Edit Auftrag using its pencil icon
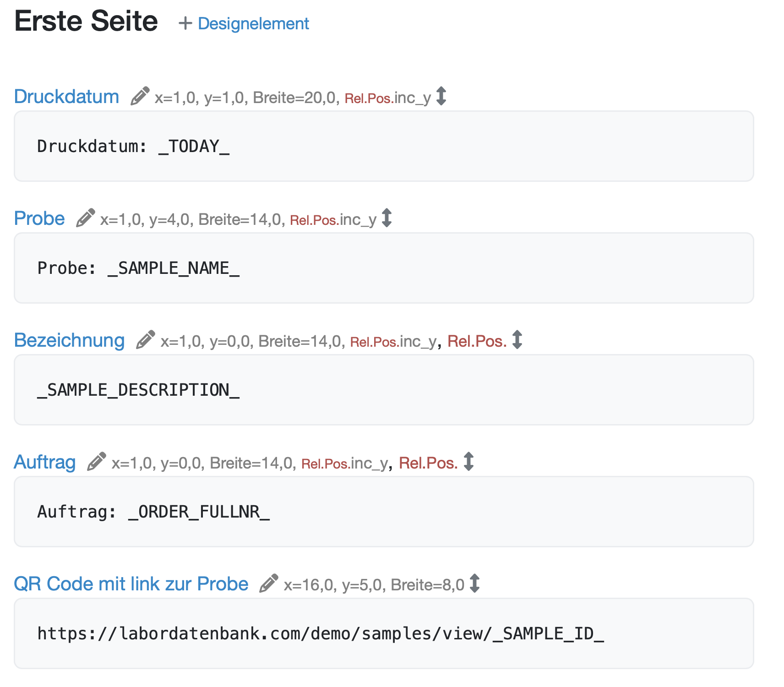This screenshot has height=687, width=784. [x=97, y=462]
